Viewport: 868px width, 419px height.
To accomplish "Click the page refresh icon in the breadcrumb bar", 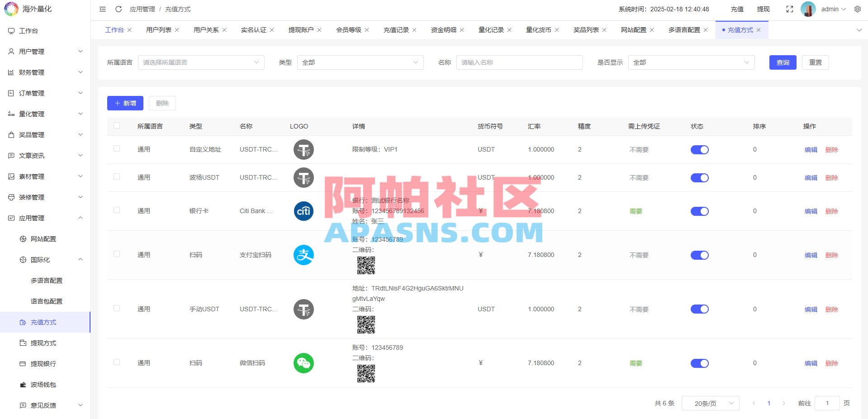I will point(119,9).
